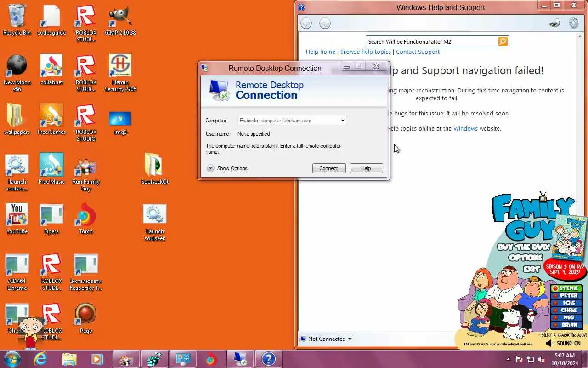Launch GIMP 2.10.38 from the desktop

point(120,20)
